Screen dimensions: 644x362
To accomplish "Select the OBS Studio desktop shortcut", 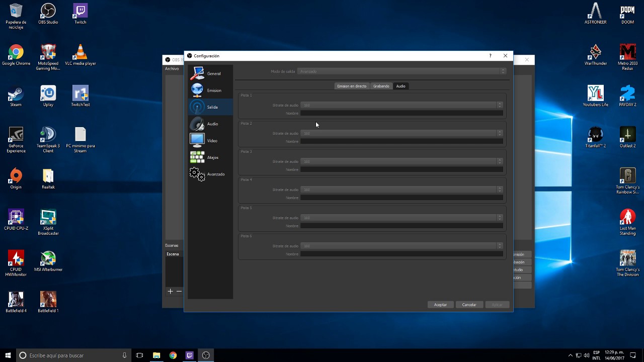I will pos(48,14).
